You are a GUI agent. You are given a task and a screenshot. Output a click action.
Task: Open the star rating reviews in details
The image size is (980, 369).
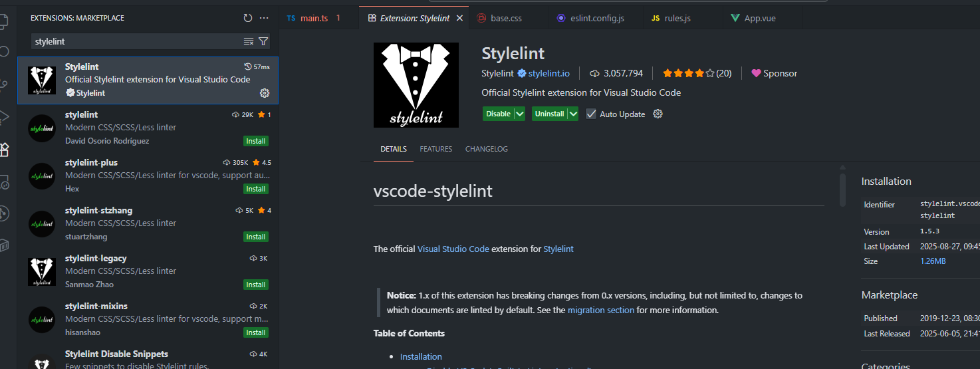coord(697,73)
